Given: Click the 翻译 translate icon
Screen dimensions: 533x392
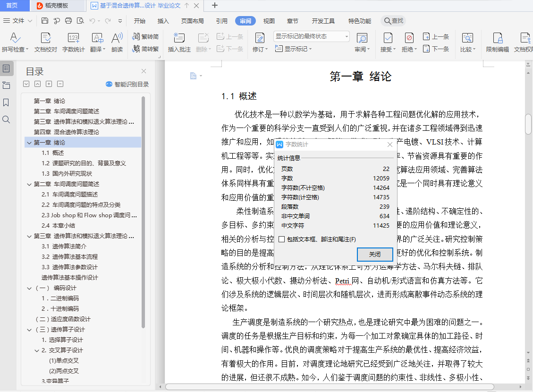Looking at the screenshot, I should pyautogui.click(x=98, y=43).
